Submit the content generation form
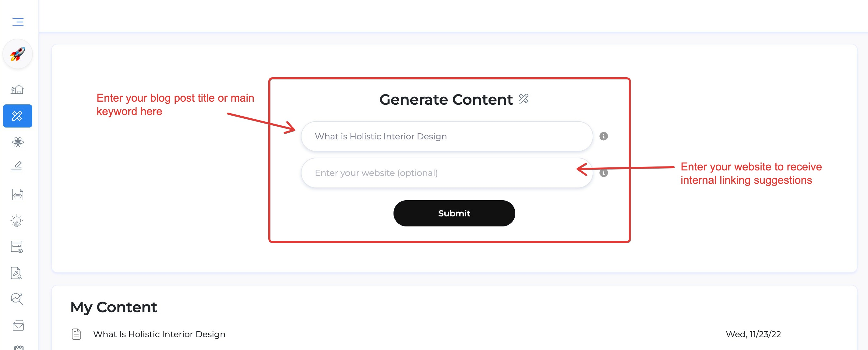The width and height of the screenshot is (868, 350). coord(453,213)
